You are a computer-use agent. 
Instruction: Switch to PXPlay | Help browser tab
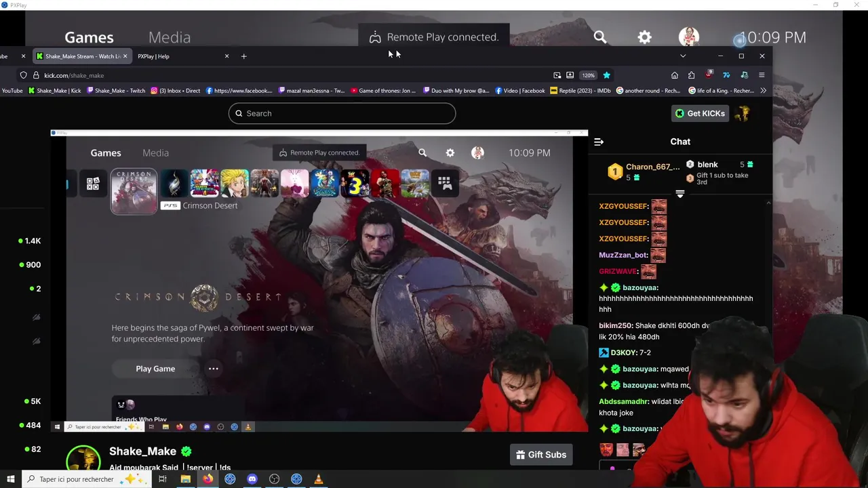tap(153, 56)
